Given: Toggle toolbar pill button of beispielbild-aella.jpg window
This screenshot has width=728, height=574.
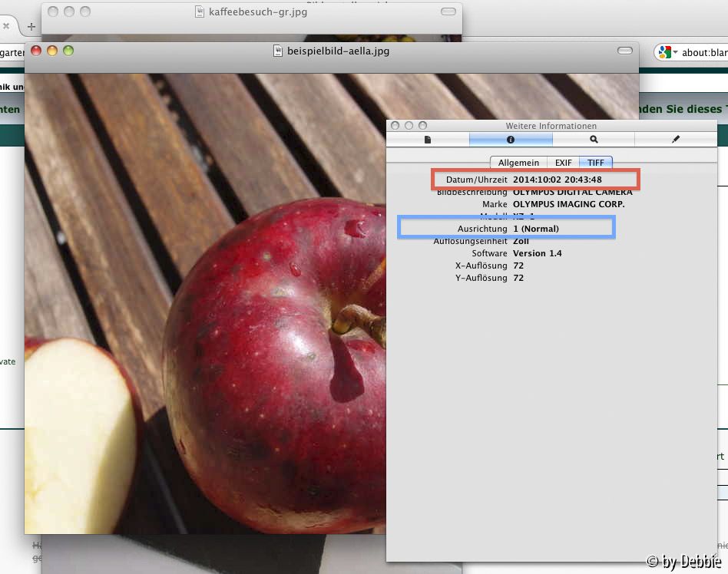Looking at the screenshot, I should (625, 51).
